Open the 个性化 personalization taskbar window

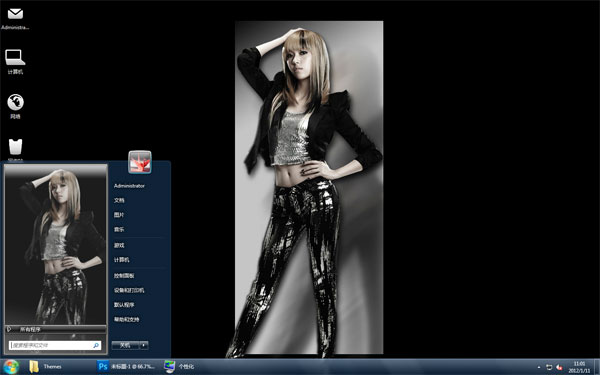click(x=179, y=367)
